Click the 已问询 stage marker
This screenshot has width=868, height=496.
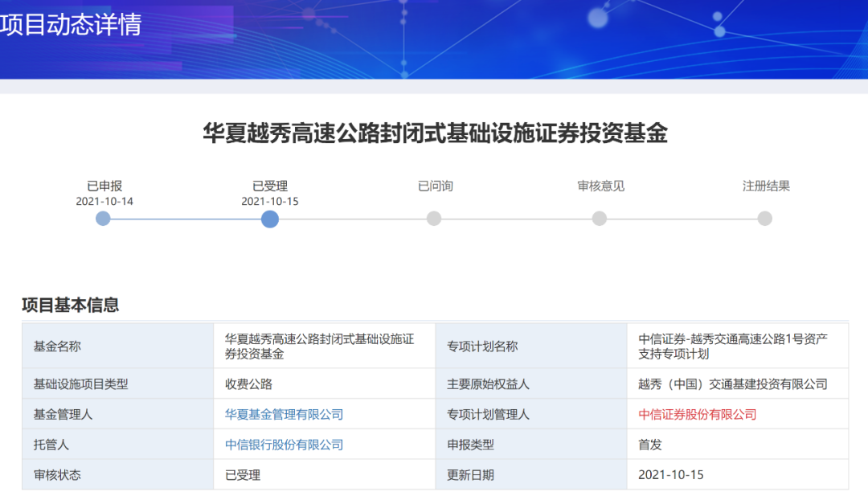[434, 218]
